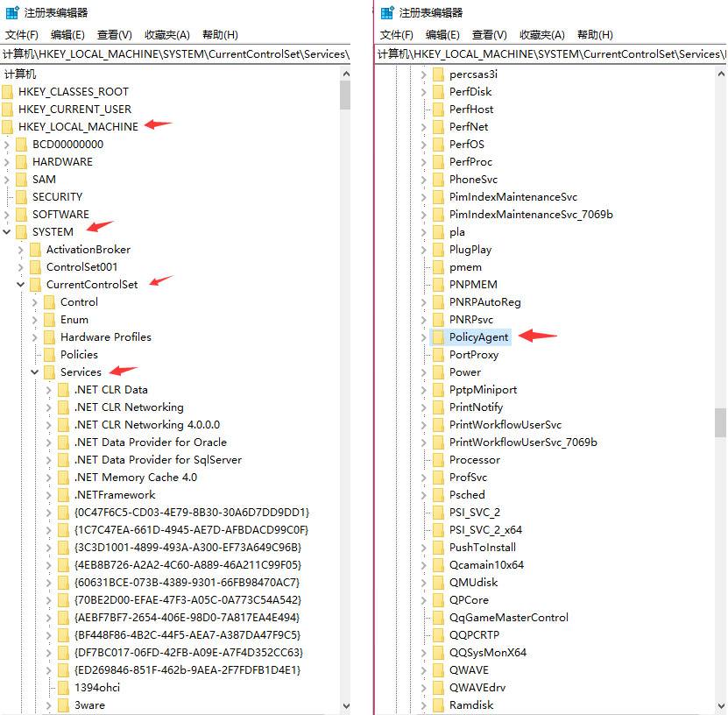The height and width of the screenshot is (715, 728).
Task: Select the folder icon next to Ramdisk
Action: [440, 704]
